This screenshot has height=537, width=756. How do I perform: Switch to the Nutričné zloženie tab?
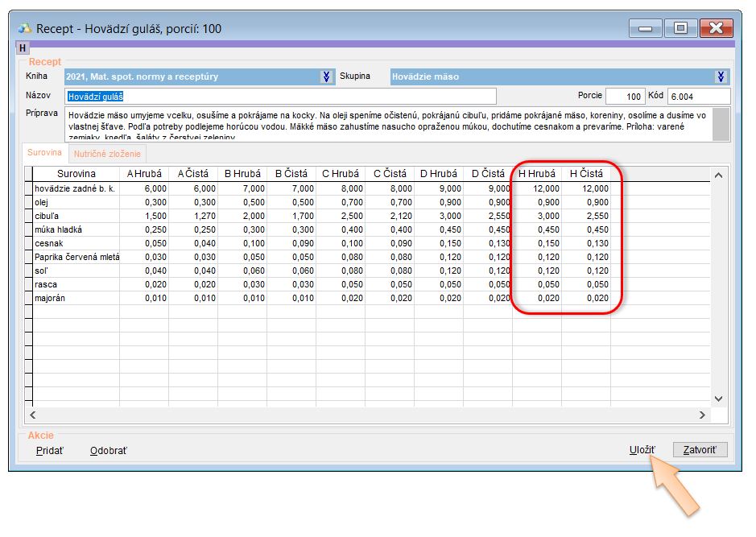[107, 154]
